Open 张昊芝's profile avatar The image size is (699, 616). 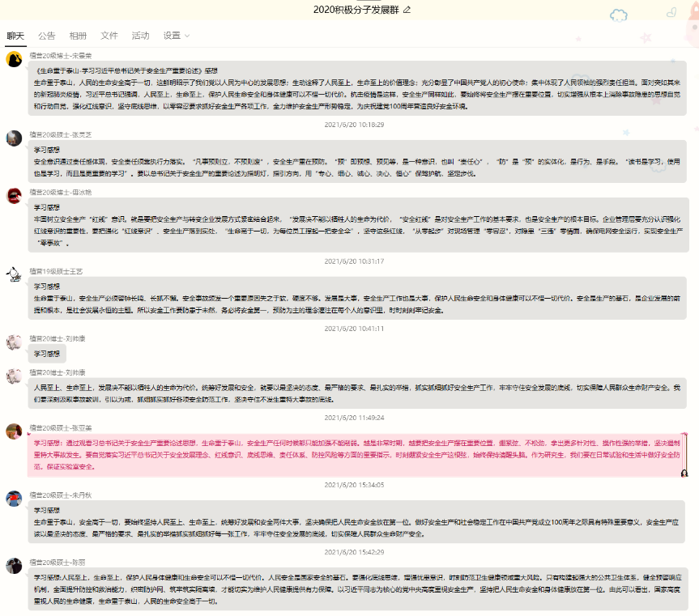pos(14,138)
